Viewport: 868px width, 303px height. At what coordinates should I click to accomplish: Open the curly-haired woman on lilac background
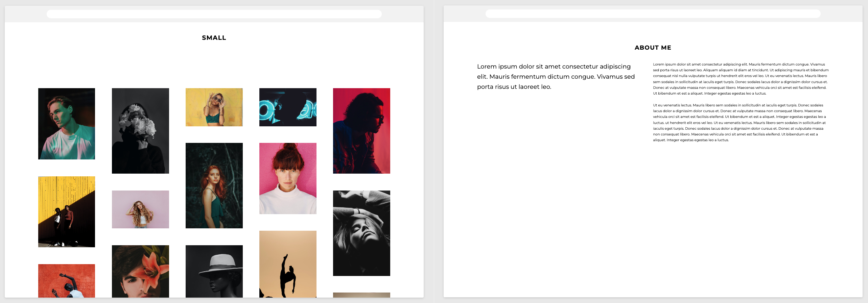click(140, 209)
